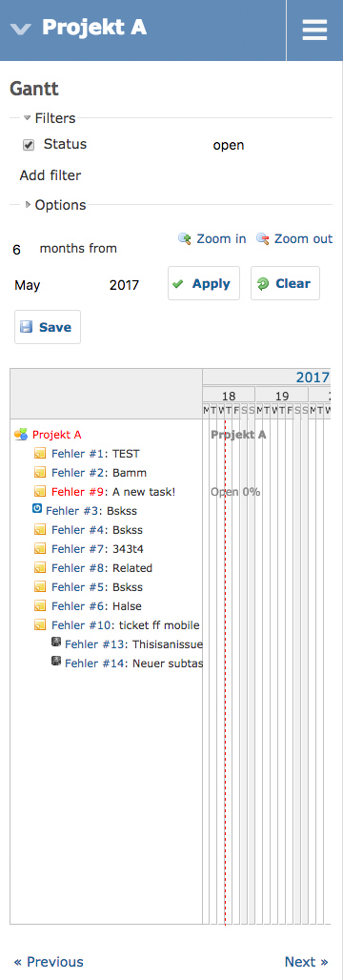Click the avatar icon next to Fehler #14
This screenshot has width=343, height=980.
pos(56,661)
